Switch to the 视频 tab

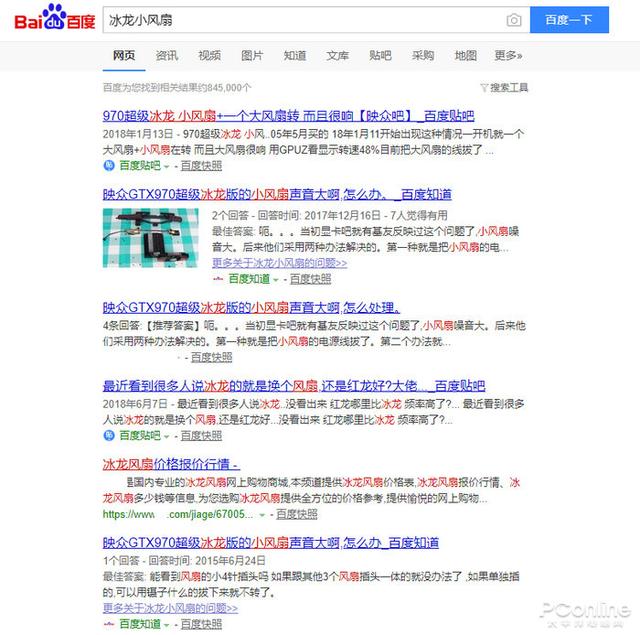pyautogui.click(x=209, y=55)
